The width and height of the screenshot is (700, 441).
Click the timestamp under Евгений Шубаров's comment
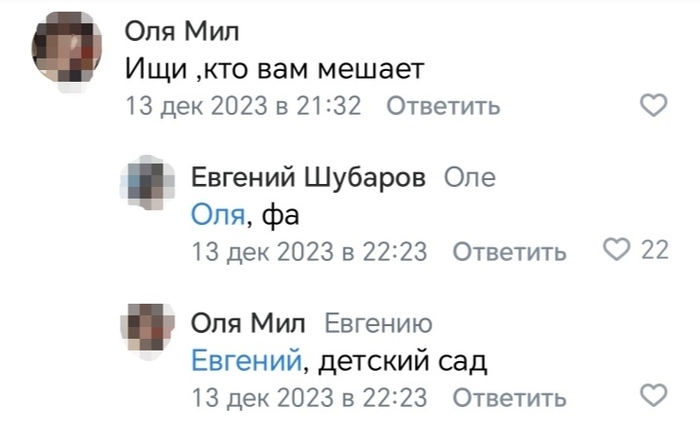309,251
